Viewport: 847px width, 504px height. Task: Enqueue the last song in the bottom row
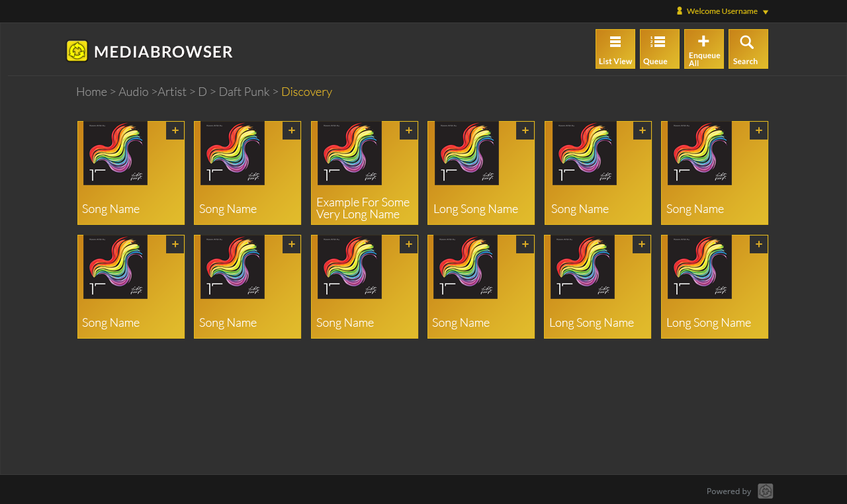[759, 244]
